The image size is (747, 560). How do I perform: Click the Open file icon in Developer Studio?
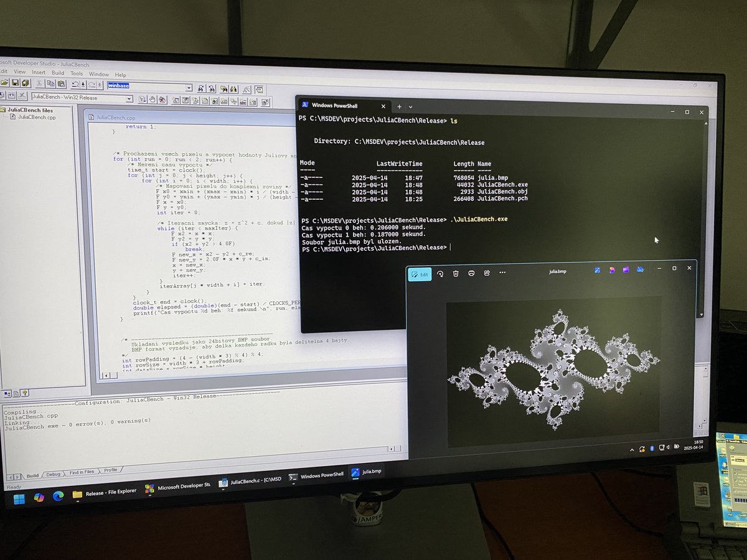click(x=4, y=83)
